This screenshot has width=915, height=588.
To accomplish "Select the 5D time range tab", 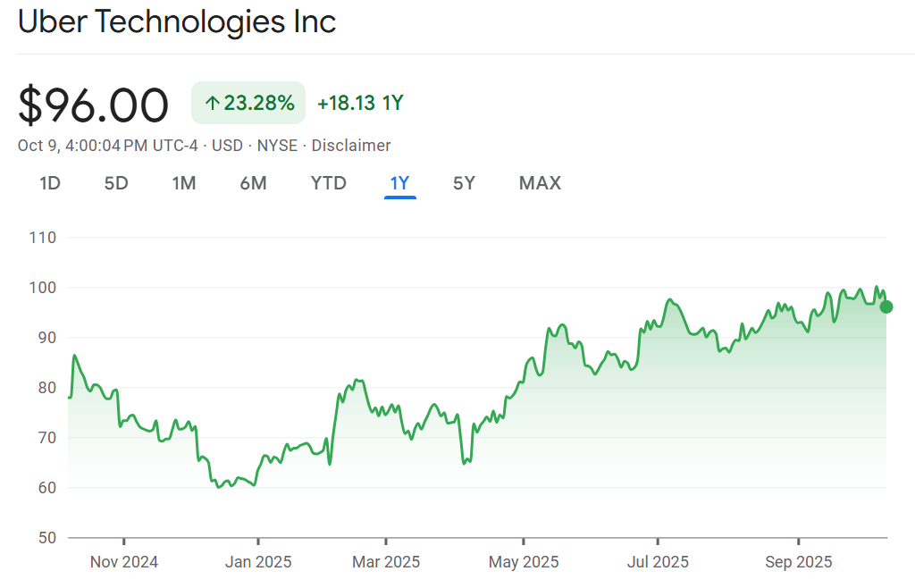I will (x=116, y=183).
